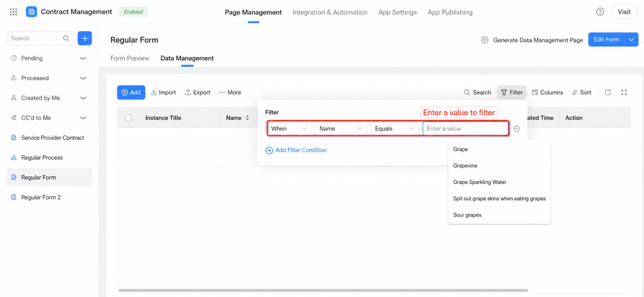Screen dimensions: 644x297
Task: Open the app grid launcher icon
Action: pos(13,12)
